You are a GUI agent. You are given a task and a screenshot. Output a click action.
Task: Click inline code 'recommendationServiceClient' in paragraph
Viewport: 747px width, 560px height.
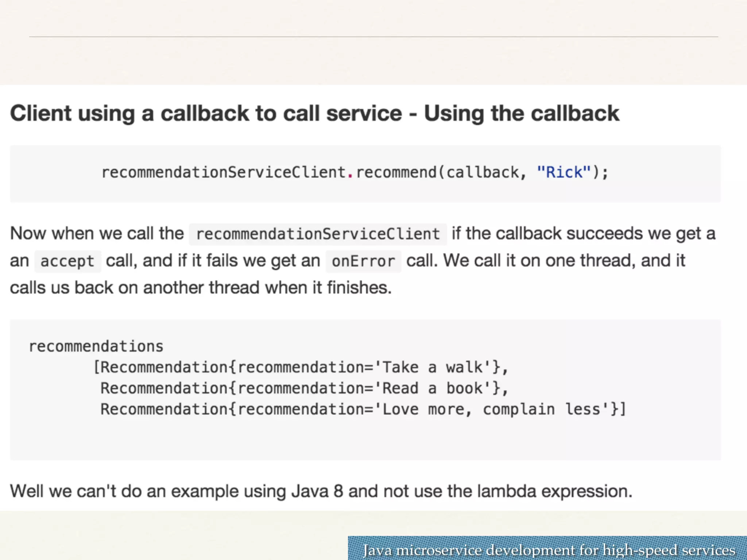tap(318, 234)
